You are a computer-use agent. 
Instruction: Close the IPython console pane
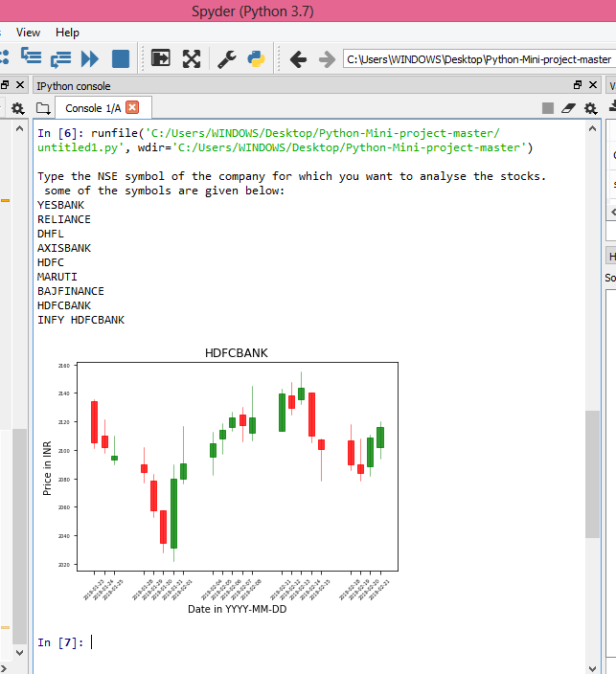pos(592,86)
